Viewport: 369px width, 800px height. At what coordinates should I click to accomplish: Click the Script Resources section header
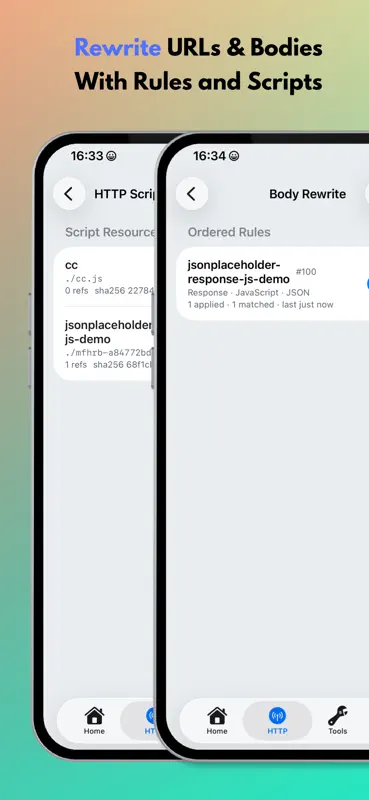tap(110, 232)
